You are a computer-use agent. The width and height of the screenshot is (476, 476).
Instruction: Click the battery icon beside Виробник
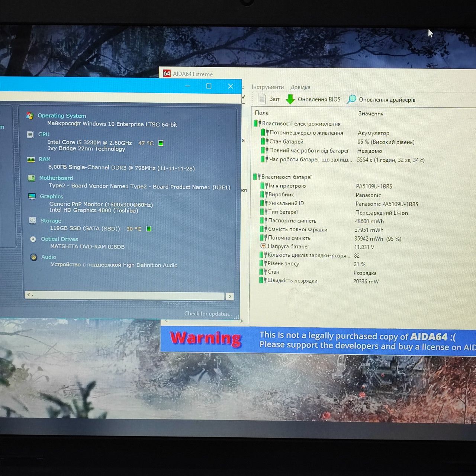coord(264,194)
